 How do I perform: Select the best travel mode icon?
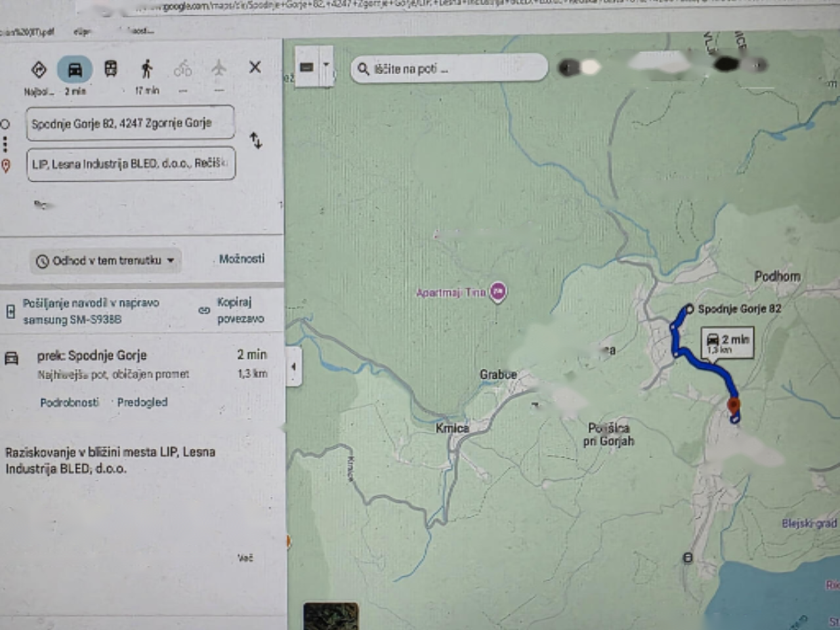(x=39, y=70)
